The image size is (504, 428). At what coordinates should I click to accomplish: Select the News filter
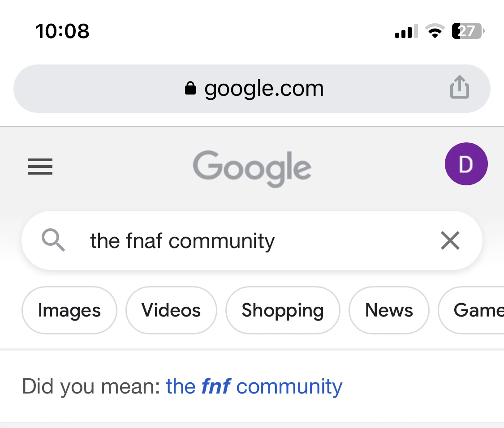tap(389, 310)
